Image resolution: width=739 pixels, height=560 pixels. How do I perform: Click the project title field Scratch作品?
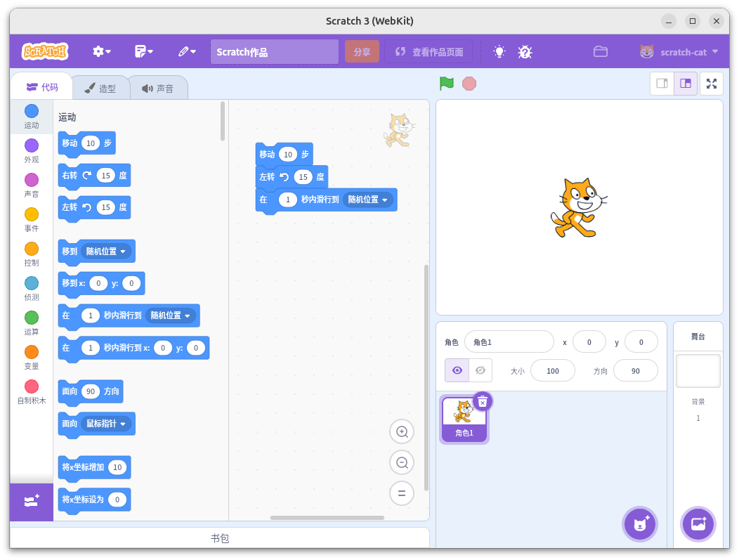coord(274,52)
